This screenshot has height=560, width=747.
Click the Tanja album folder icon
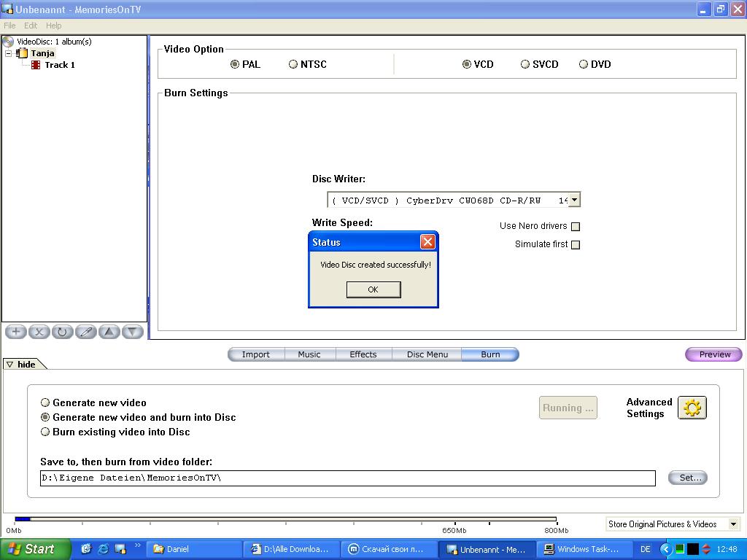click(x=22, y=52)
